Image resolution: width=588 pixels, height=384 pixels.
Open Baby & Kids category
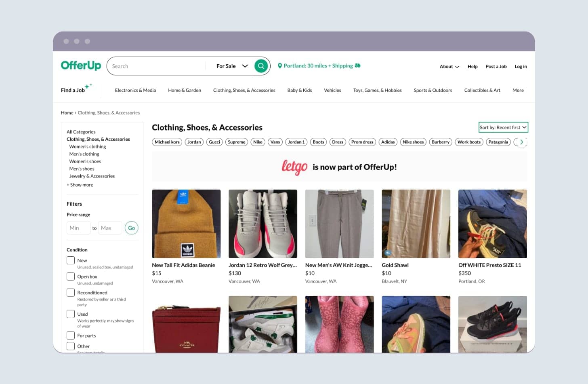(x=299, y=90)
